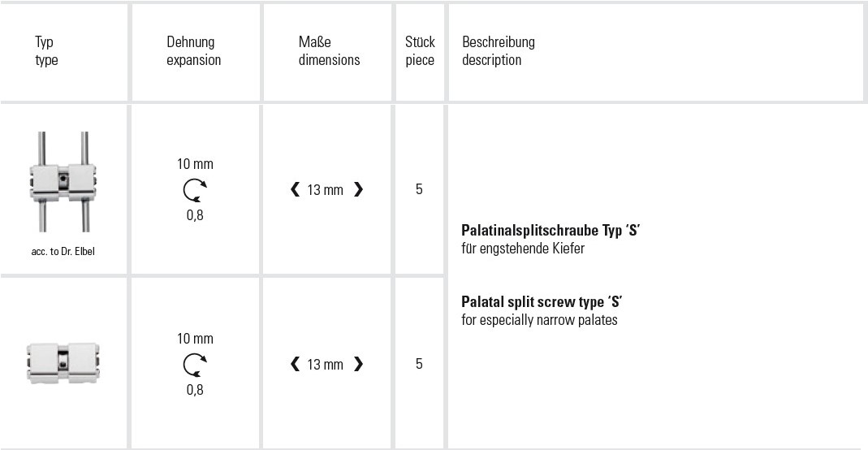Click right chevron beside first 13 mm

[359, 190]
